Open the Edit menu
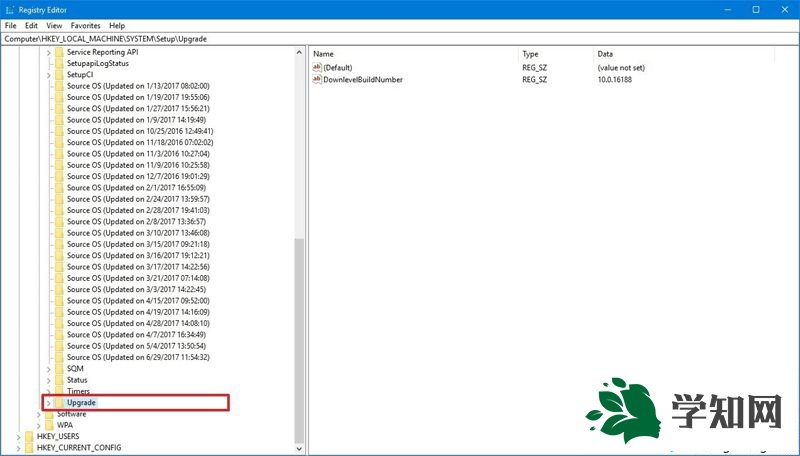The width and height of the screenshot is (800, 456). (31, 26)
